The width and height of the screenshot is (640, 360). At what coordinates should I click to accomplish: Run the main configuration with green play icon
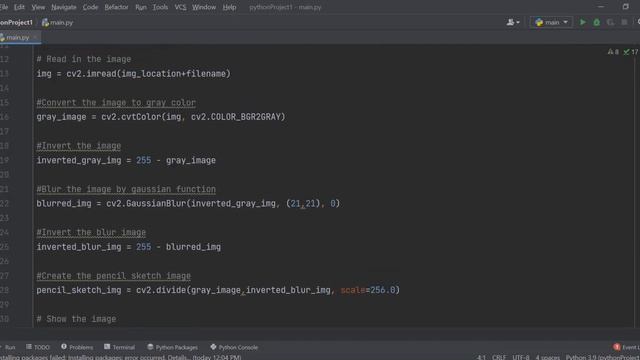583,22
